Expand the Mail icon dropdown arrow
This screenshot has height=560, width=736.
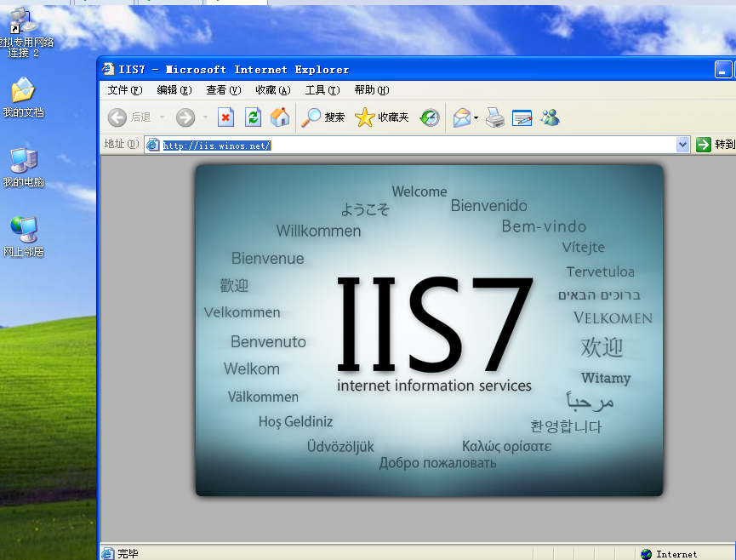[x=476, y=117]
